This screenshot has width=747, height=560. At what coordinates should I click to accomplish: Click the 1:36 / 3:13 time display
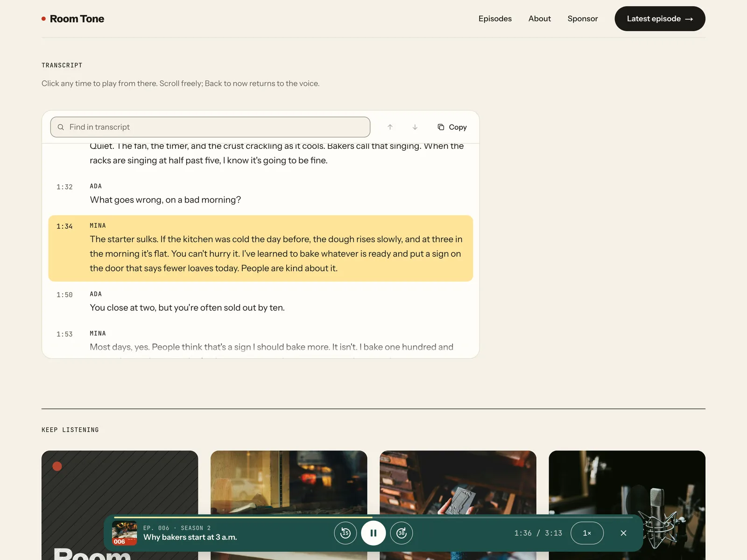point(538,533)
